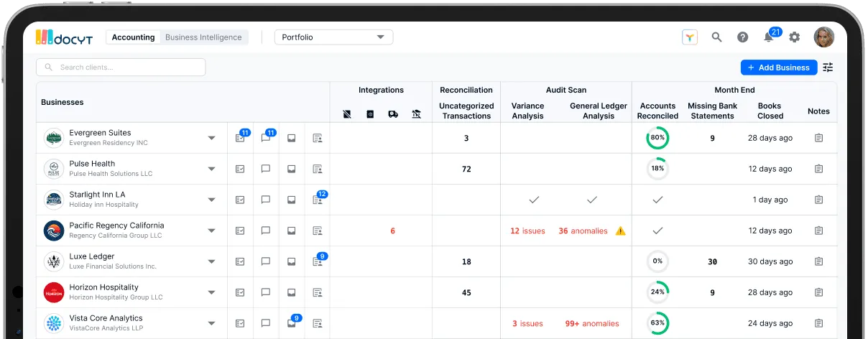Expand Starlight Inn LA row dropdown arrow
868x339 pixels.
click(212, 200)
